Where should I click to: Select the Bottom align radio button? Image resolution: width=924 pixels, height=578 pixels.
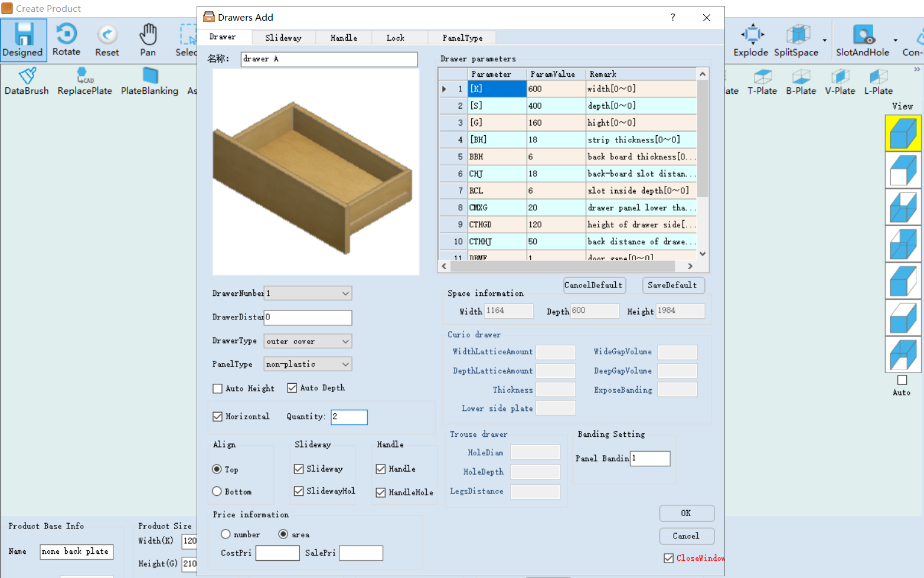pyautogui.click(x=217, y=491)
